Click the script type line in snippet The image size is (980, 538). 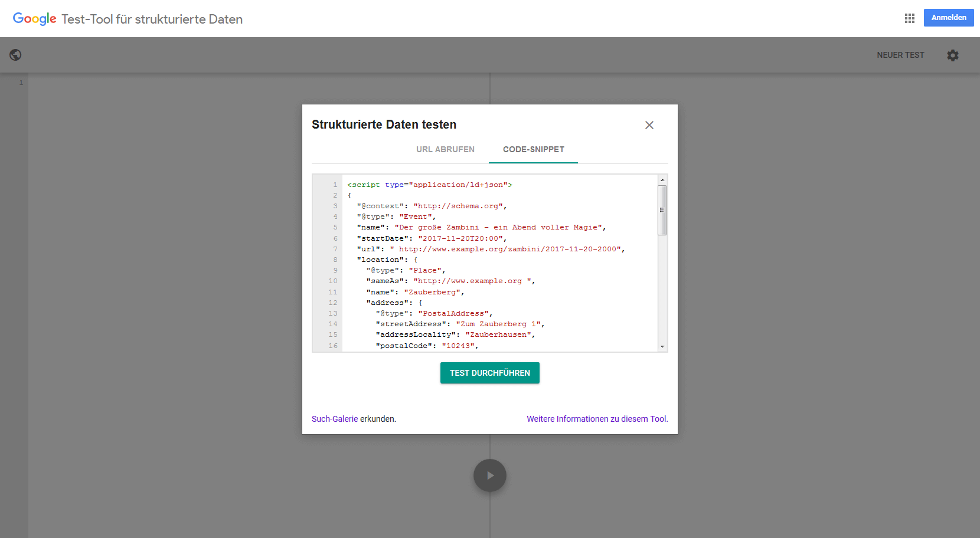(x=430, y=185)
